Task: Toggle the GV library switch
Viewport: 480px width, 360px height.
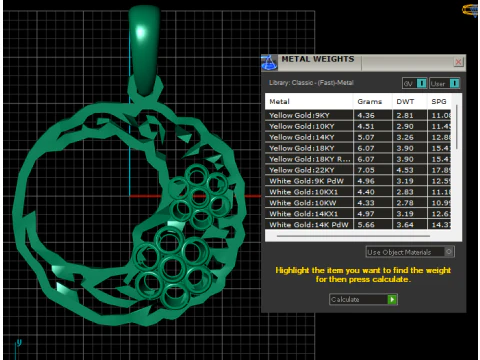Action: pos(414,83)
